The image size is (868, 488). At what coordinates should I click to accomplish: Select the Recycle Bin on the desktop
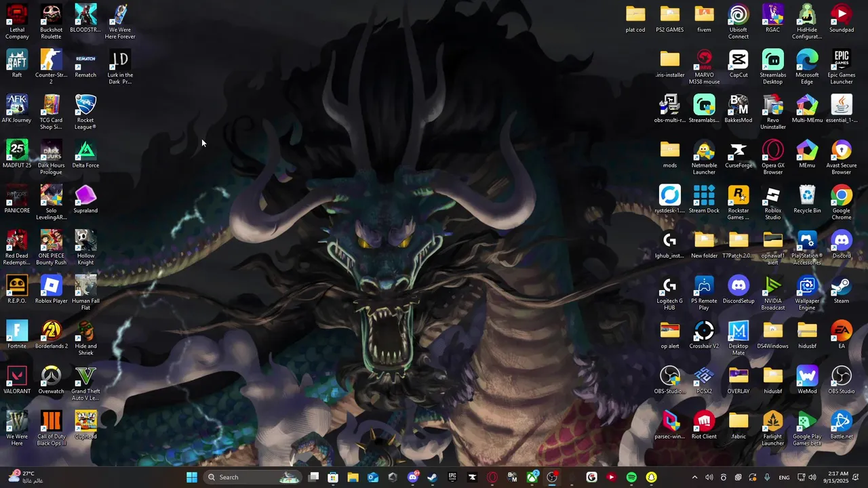point(807,200)
